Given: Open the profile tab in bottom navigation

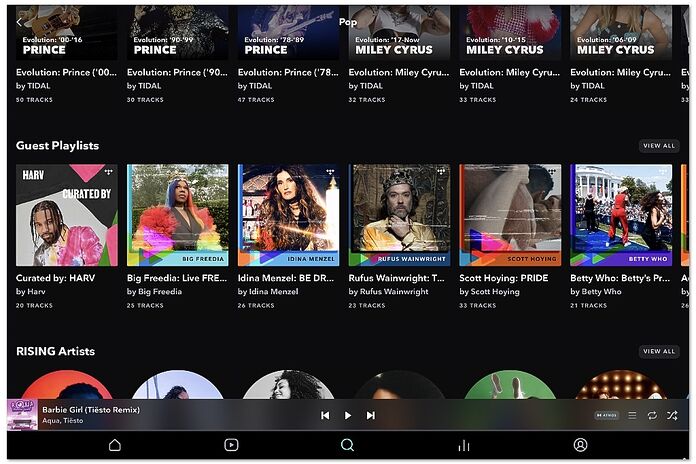Looking at the screenshot, I should [580, 445].
